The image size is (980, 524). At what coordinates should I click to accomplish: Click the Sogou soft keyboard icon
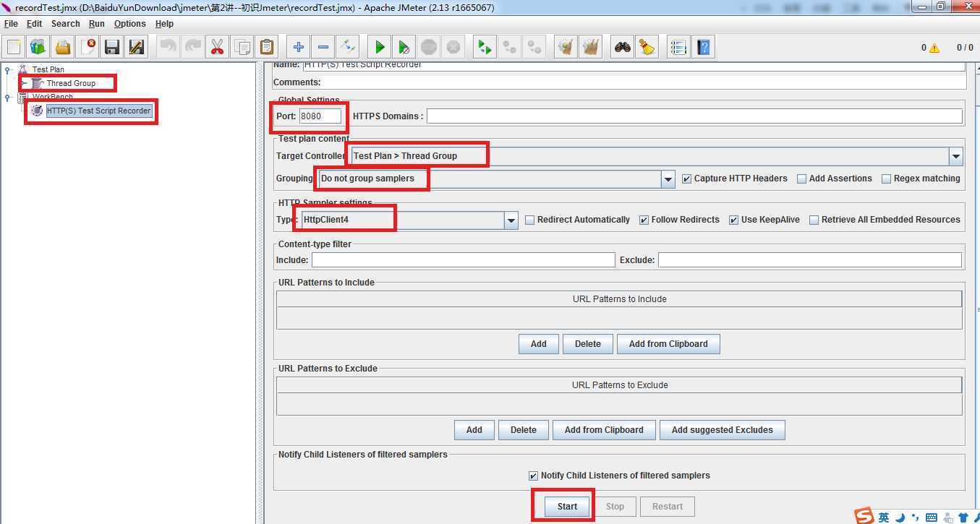tap(932, 517)
